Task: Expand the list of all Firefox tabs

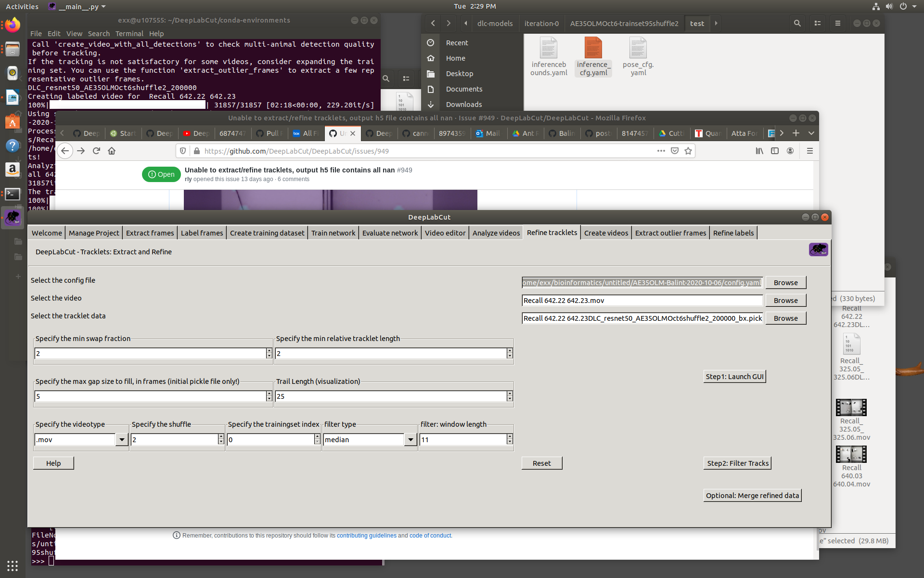Action: coord(811,133)
